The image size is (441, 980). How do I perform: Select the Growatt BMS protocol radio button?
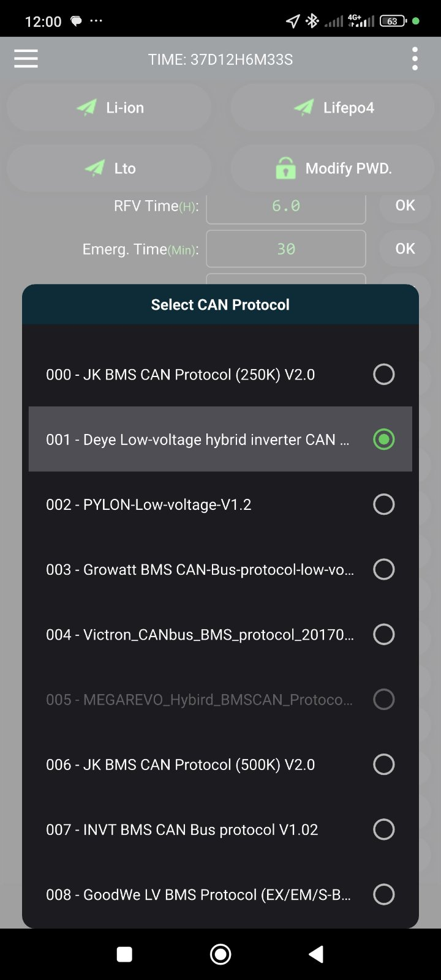coord(383,569)
